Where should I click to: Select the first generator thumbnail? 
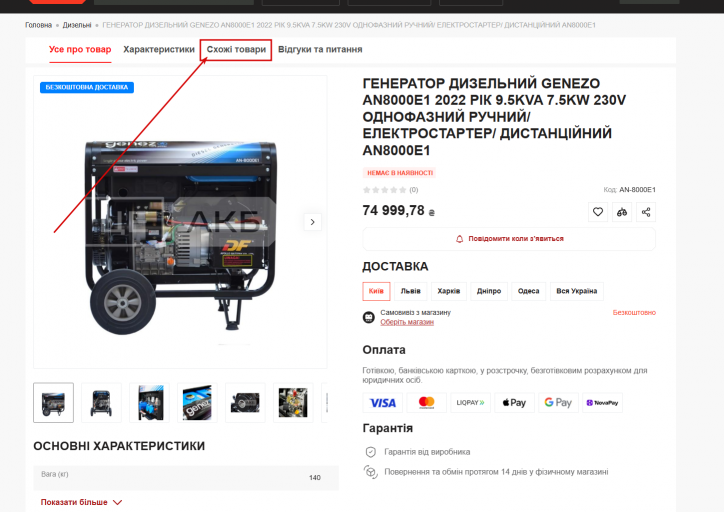pyautogui.click(x=54, y=403)
